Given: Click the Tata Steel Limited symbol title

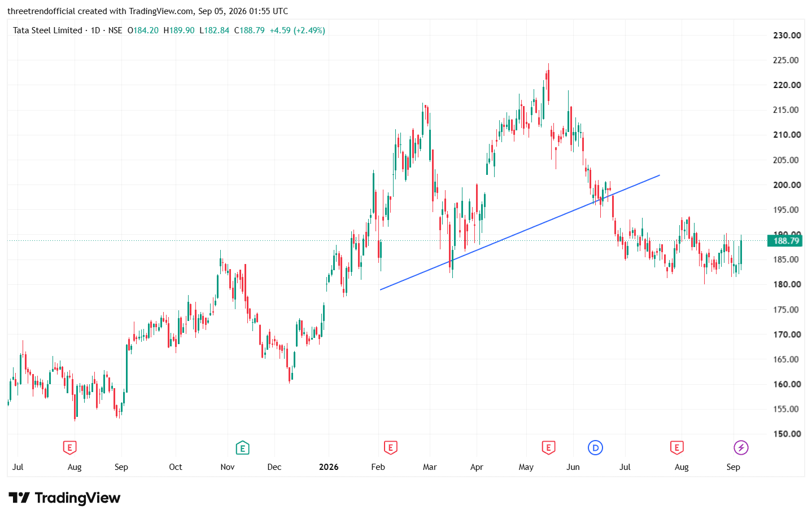Looking at the screenshot, I should point(47,30).
